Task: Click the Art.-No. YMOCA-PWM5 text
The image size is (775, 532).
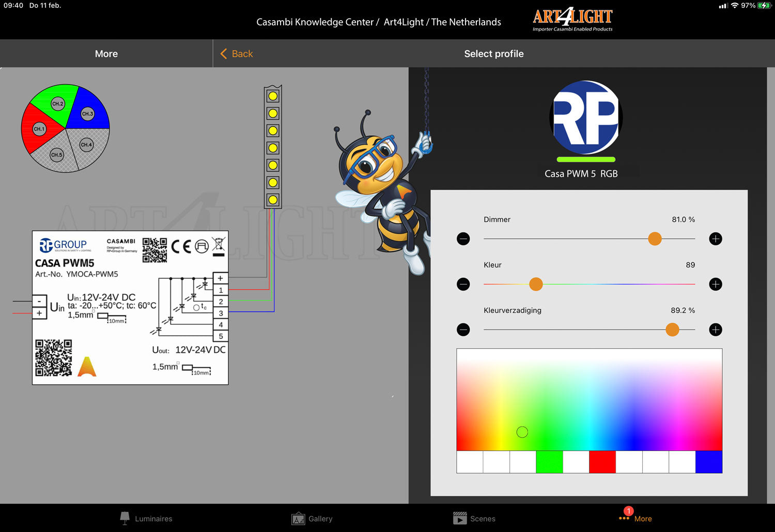Action: 76,274
